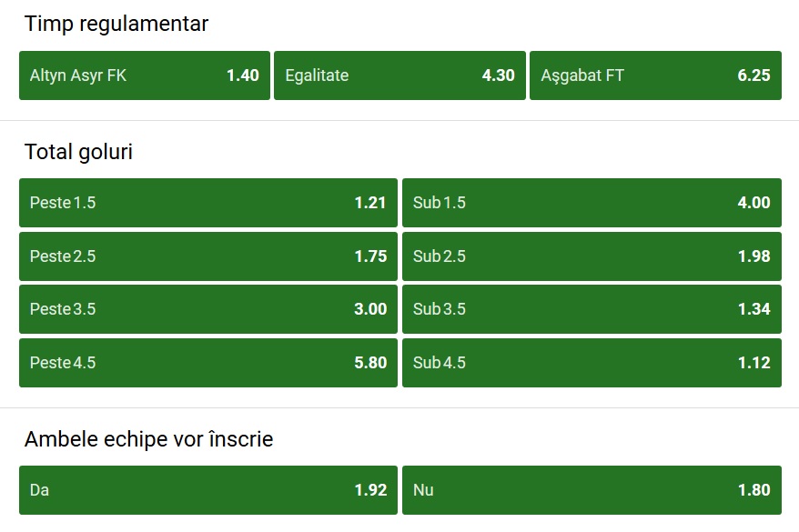Collapse the Timp regulamentar section
799x532 pixels.
(x=116, y=25)
